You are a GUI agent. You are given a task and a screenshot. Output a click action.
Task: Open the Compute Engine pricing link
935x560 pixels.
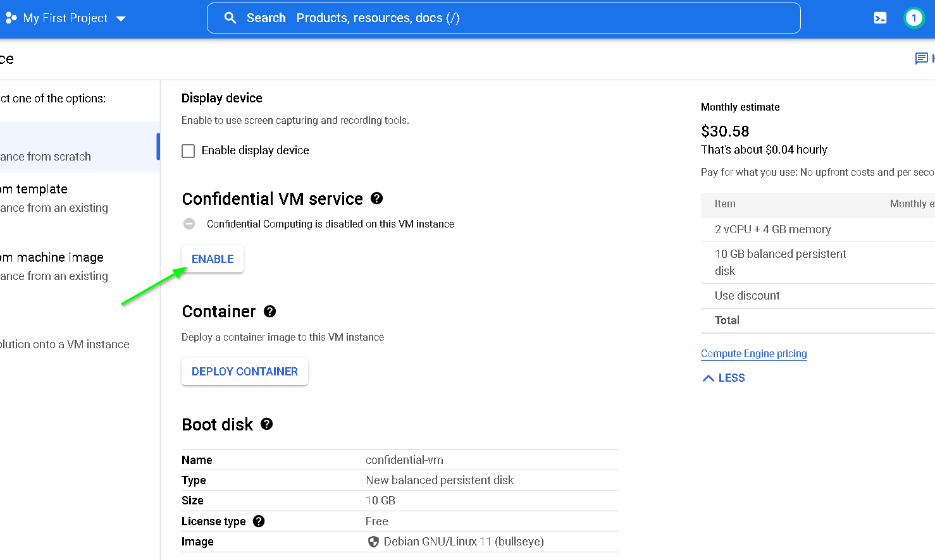click(x=754, y=354)
